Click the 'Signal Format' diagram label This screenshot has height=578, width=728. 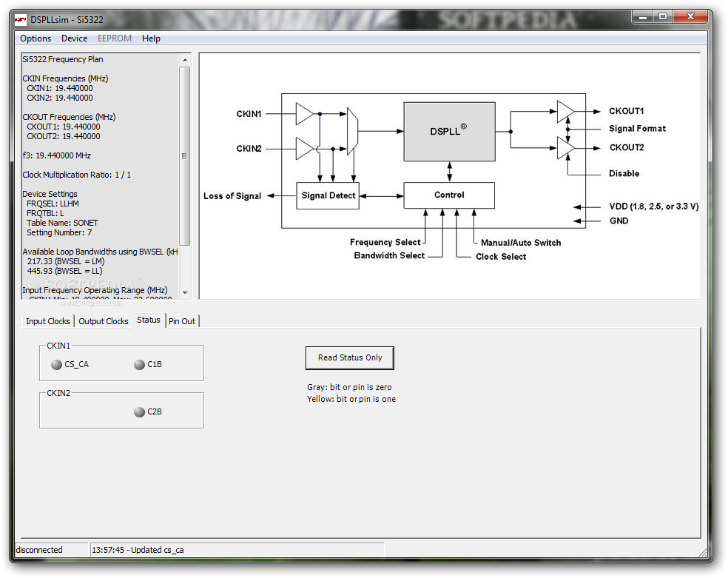pyautogui.click(x=637, y=129)
